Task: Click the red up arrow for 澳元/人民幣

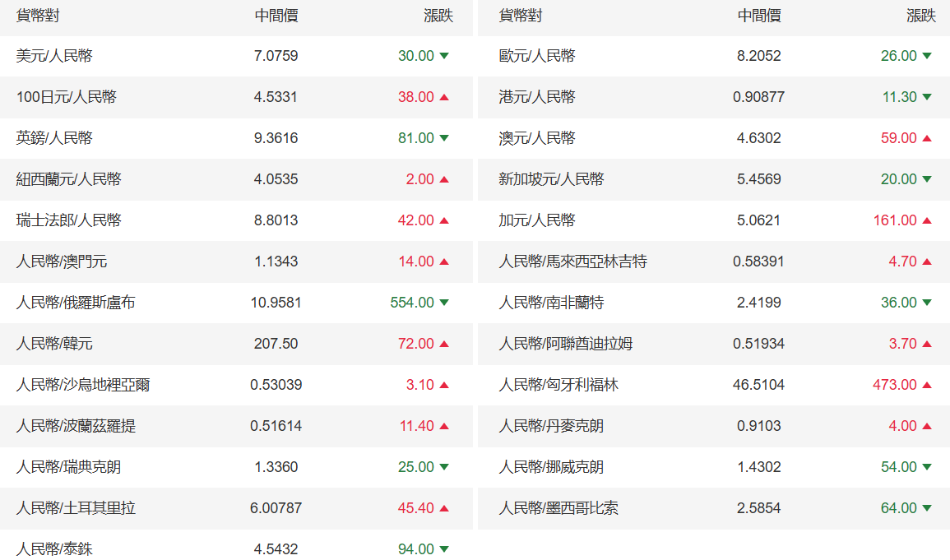Action: (927, 138)
